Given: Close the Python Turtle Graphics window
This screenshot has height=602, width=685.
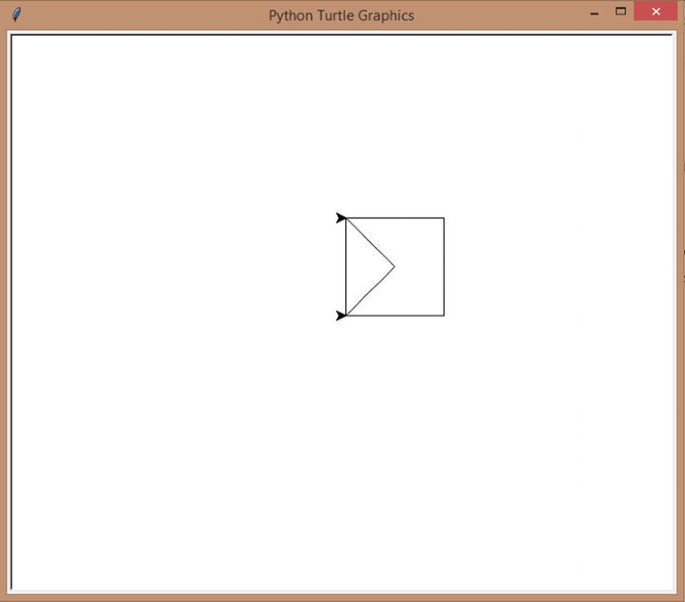Looking at the screenshot, I should click(x=655, y=12).
